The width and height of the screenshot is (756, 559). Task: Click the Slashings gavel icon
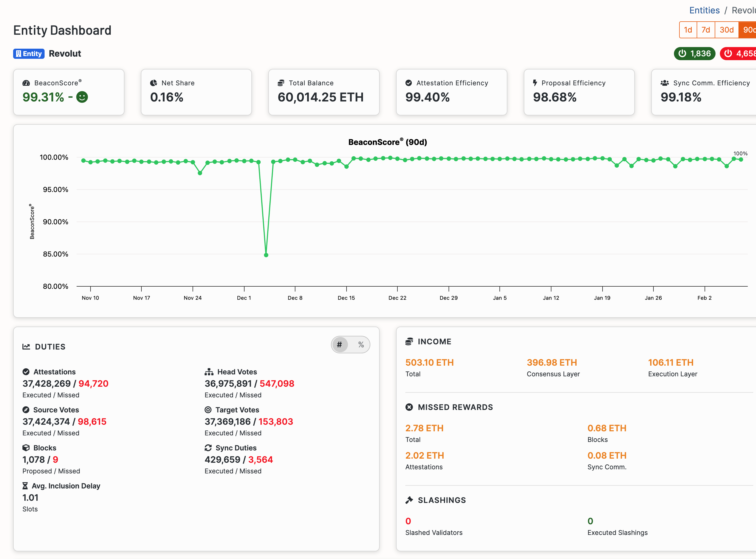pyautogui.click(x=409, y=500)
